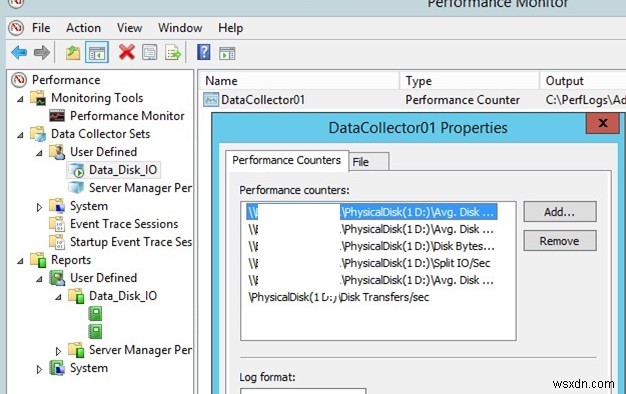Open the Log format combo box
The height and width of the screenshot is (394, 626).
tap(303, 390)
